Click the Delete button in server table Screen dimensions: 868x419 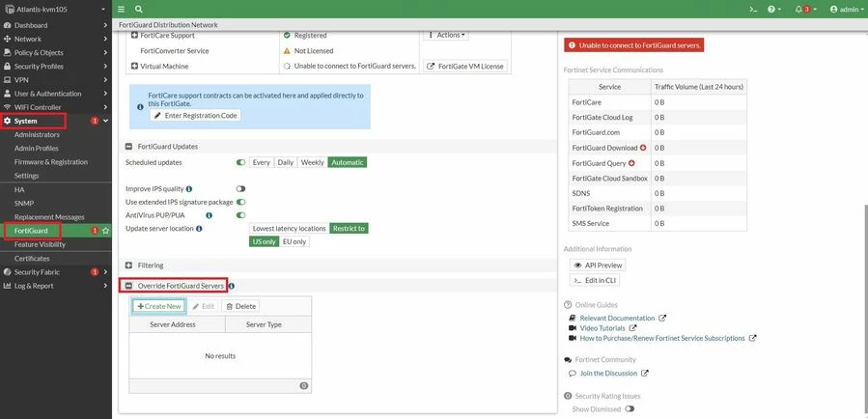pos(240,306)
